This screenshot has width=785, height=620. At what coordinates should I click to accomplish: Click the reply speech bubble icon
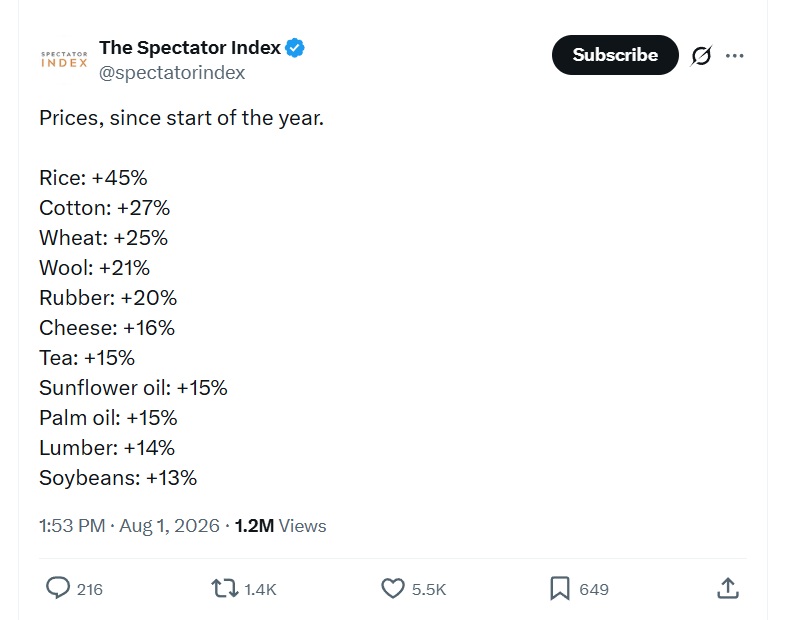coord(58,588)
